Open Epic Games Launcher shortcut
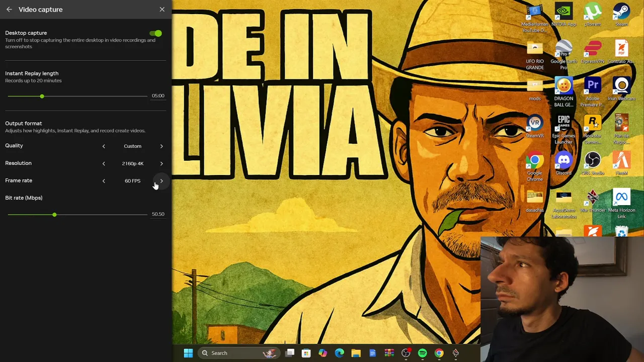This screenshot has width=644, height=362. [563, 130]
